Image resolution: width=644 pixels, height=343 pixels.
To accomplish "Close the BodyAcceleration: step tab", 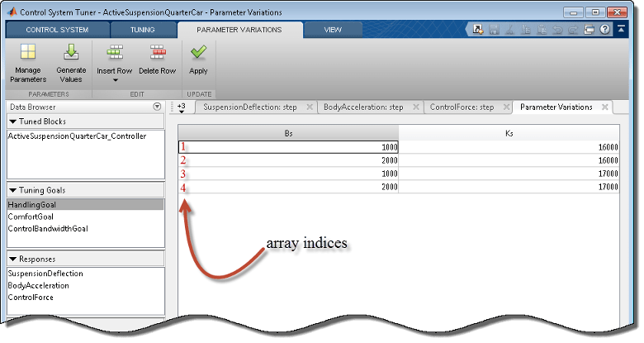I will point(416,107).
